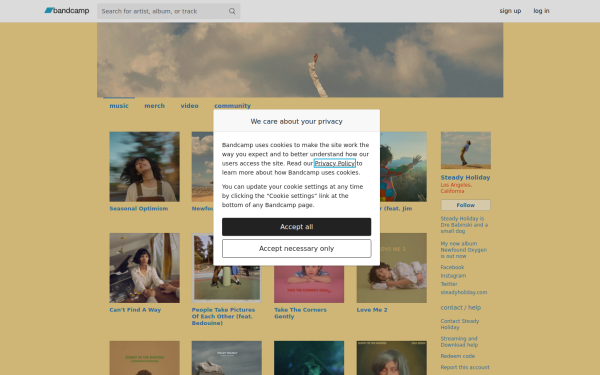Screen dimensions: 600x375
Task: Click the Redeem code link
Action: (x=457, y=356)
